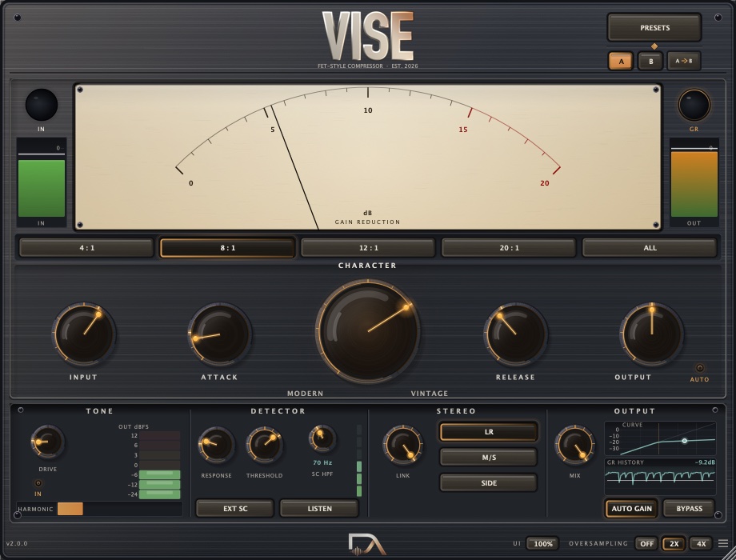Click the main OUTPUT knob
This screenshot has width=736, height=560.
[x=651, y=334]
